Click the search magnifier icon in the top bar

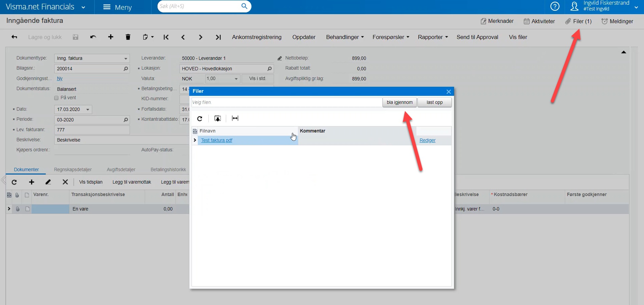click(x=244, y=6)
